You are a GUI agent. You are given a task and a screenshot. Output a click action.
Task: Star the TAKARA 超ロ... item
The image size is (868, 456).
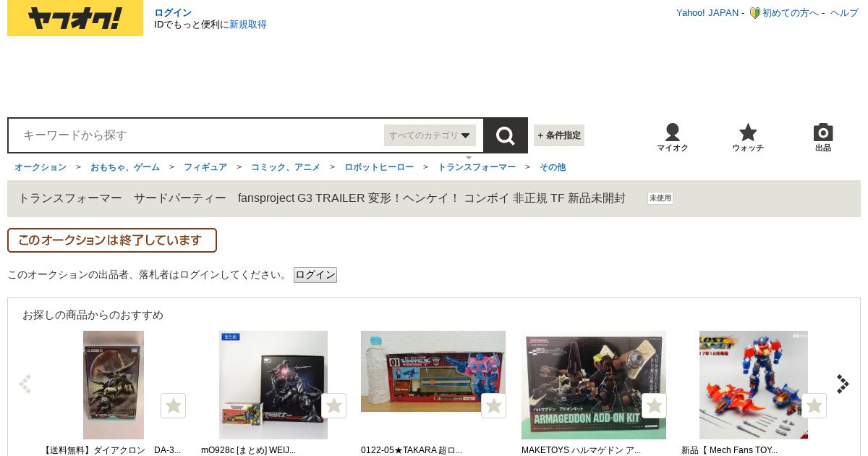pos(494,406)
